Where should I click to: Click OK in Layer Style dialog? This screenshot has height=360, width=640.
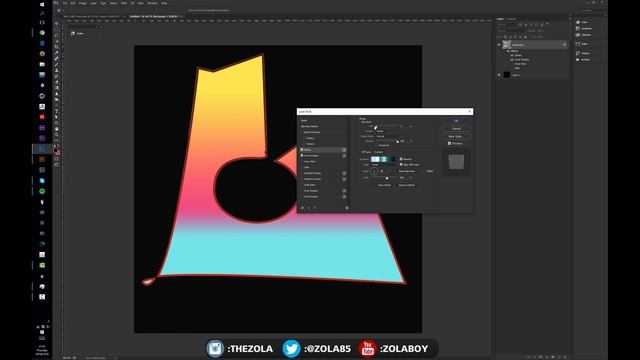point(456,121)
